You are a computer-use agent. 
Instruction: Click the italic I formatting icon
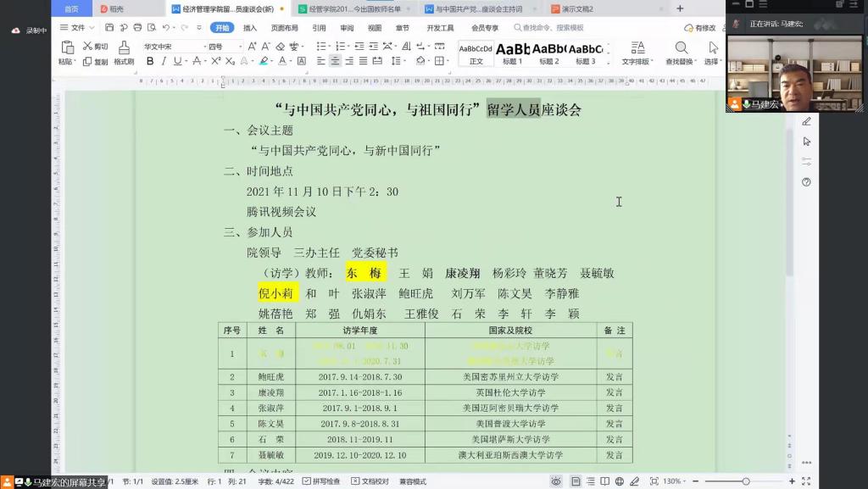(x=164, y=61)
